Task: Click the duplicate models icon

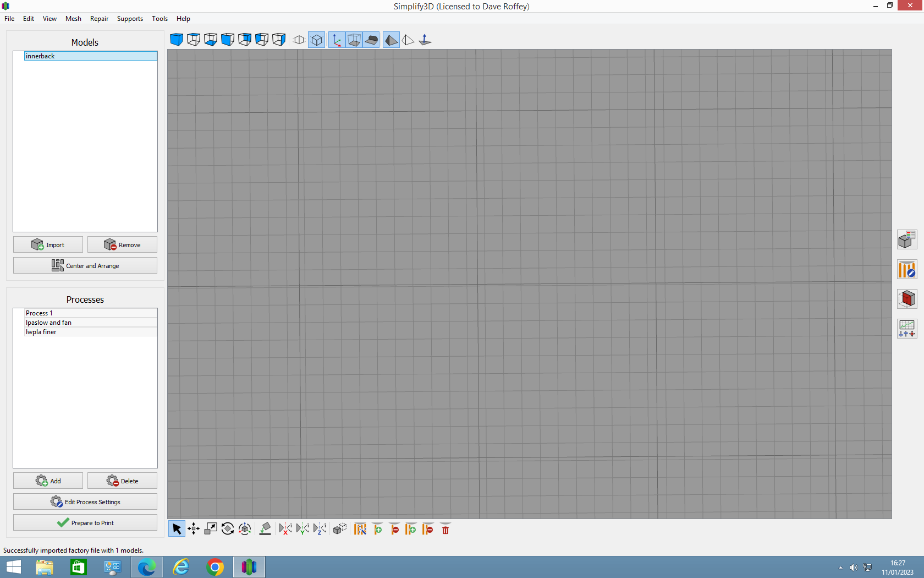Action: click(340, 529)
